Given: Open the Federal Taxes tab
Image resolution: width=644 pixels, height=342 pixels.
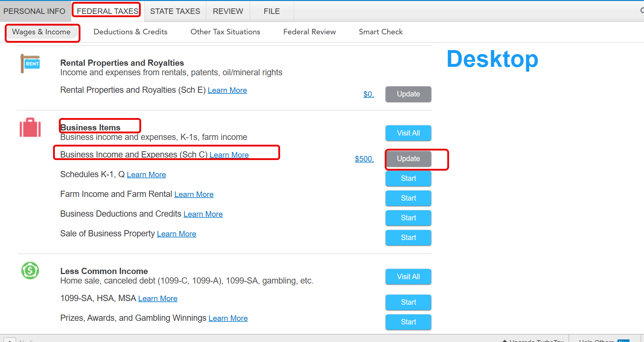Looking at the screenshot, I should (x=107, y=11).
